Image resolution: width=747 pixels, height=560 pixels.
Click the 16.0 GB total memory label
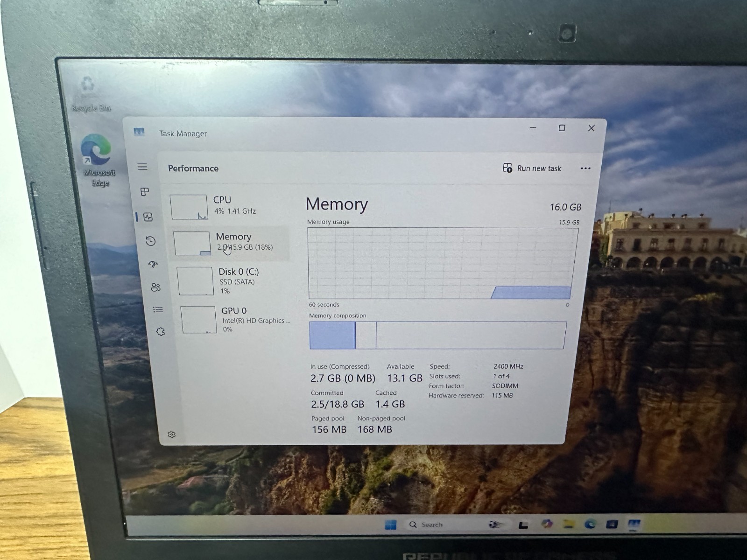[565, 207]
